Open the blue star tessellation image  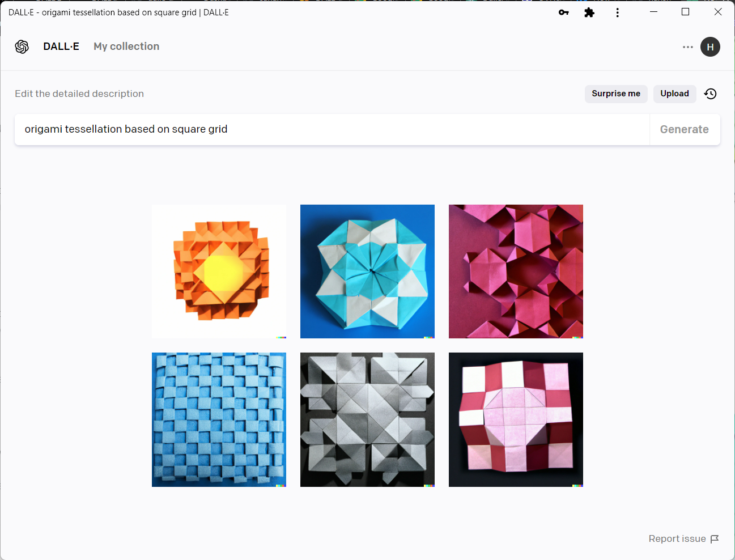367,271
